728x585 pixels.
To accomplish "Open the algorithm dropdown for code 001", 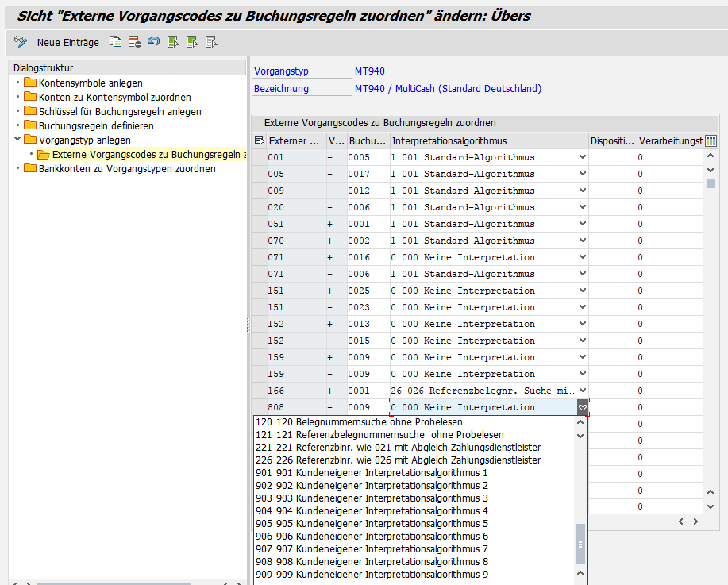I will tap(582, 157).
